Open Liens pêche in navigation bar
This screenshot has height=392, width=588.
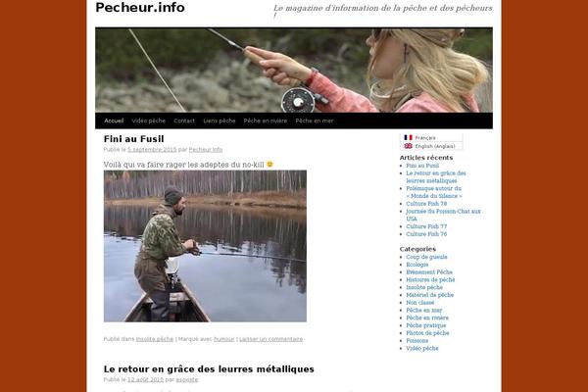click(x=220, y=121)
